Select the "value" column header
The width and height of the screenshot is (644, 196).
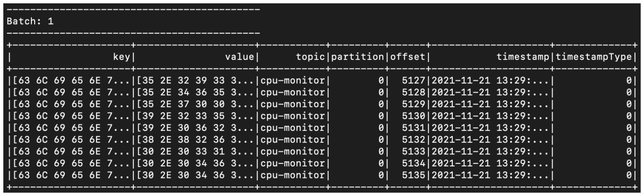239,57
